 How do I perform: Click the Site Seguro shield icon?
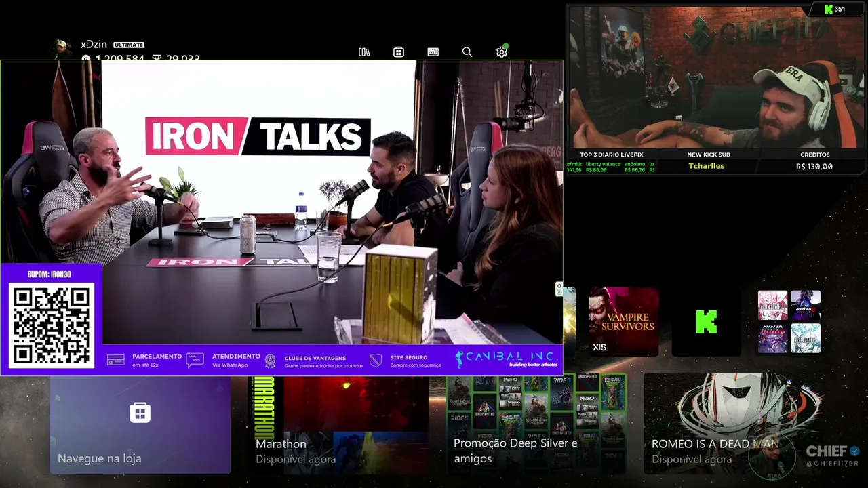(376, 361)
